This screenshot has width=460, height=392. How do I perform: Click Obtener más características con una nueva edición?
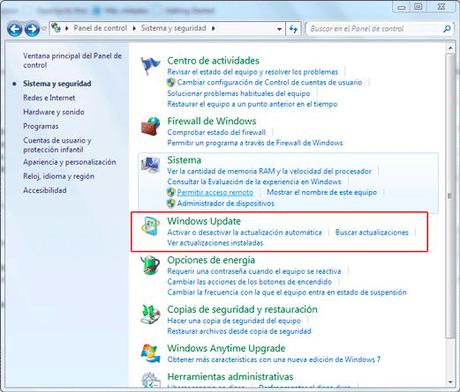coord(274,360)
